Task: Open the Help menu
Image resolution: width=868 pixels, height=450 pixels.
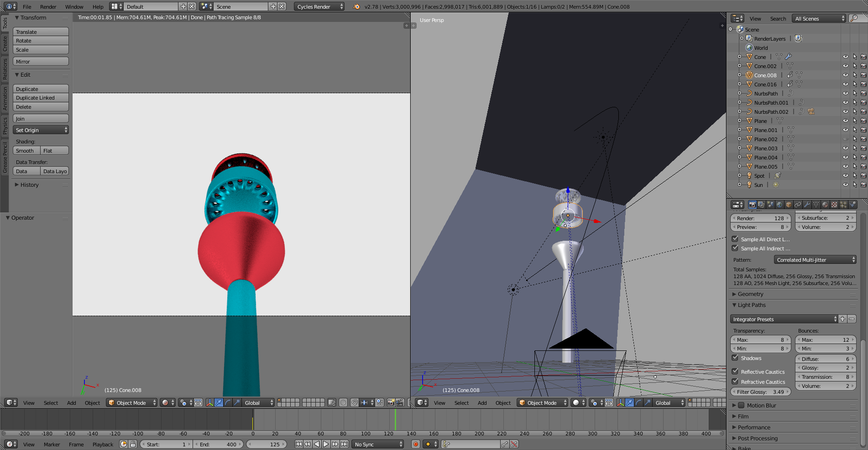Action: pos(98,6)
